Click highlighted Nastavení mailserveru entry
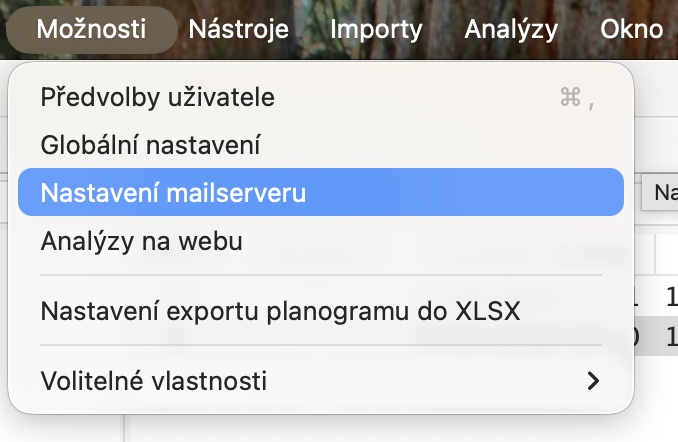 321,192
